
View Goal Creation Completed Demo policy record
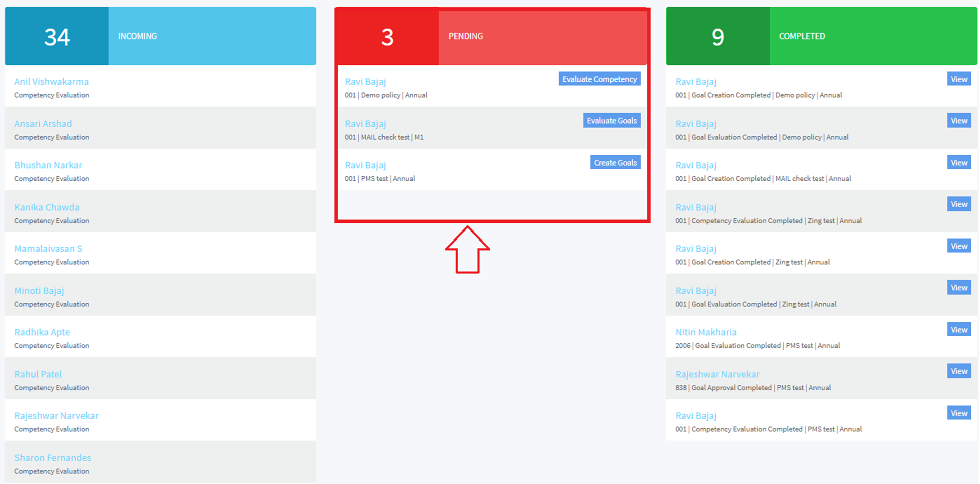(x=958, y=79)
